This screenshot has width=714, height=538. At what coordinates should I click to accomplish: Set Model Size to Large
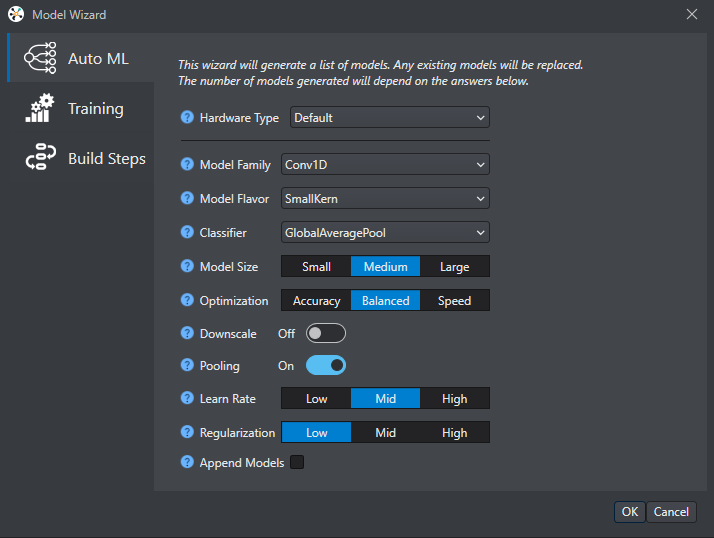point(454,267)
